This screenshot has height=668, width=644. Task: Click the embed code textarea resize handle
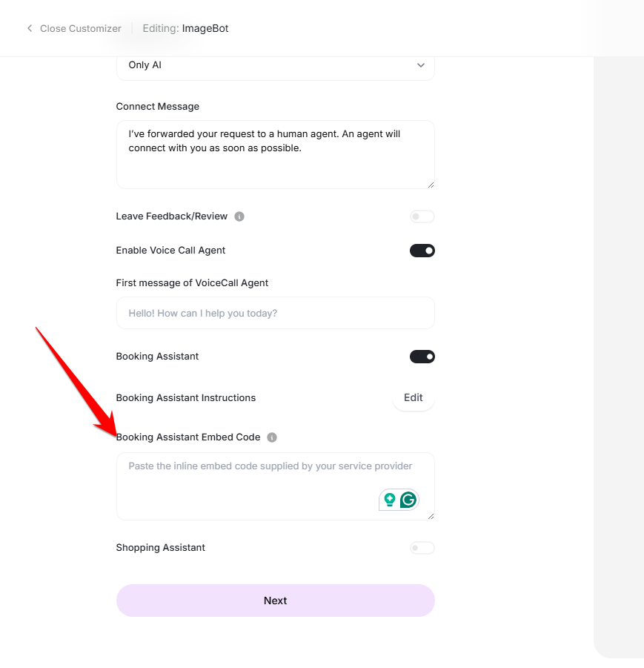coord(431,516)
